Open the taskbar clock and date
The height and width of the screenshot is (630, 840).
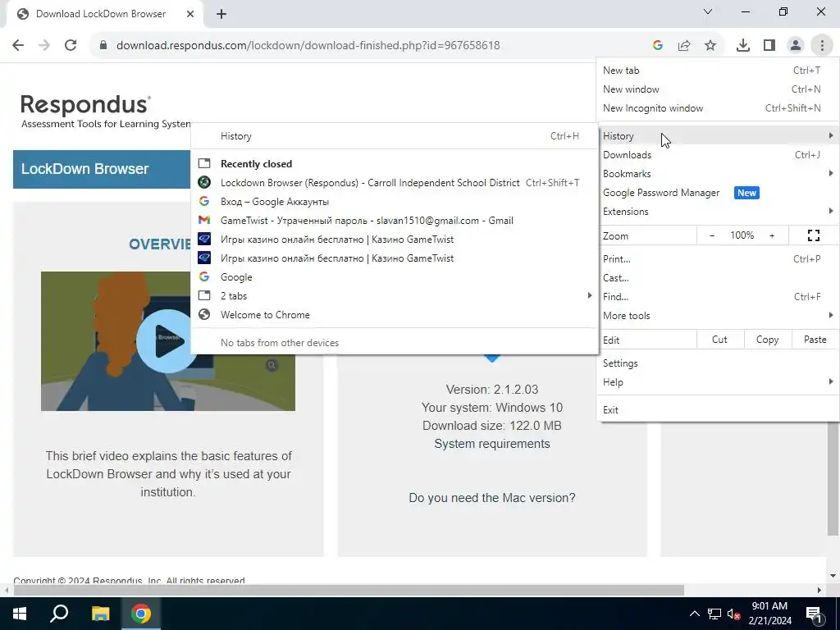[x=769, y=614]
